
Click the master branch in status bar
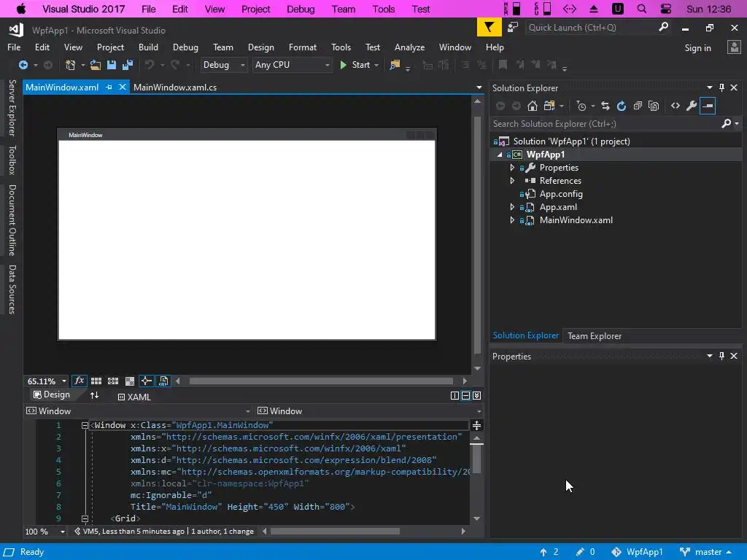[706, 552]
